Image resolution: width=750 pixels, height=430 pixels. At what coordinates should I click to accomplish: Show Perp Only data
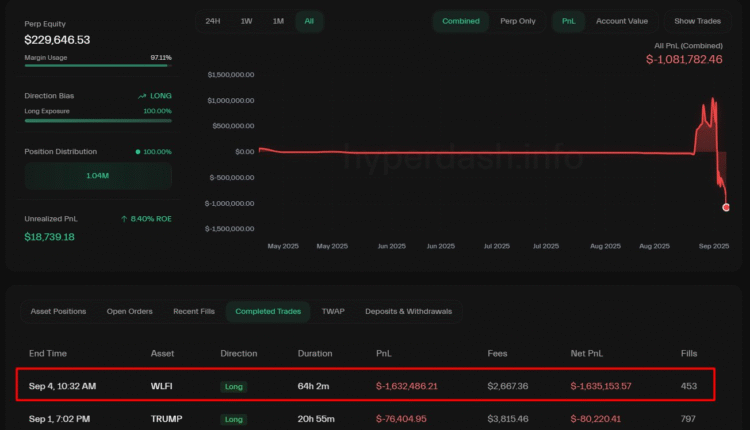click(518, 21)
